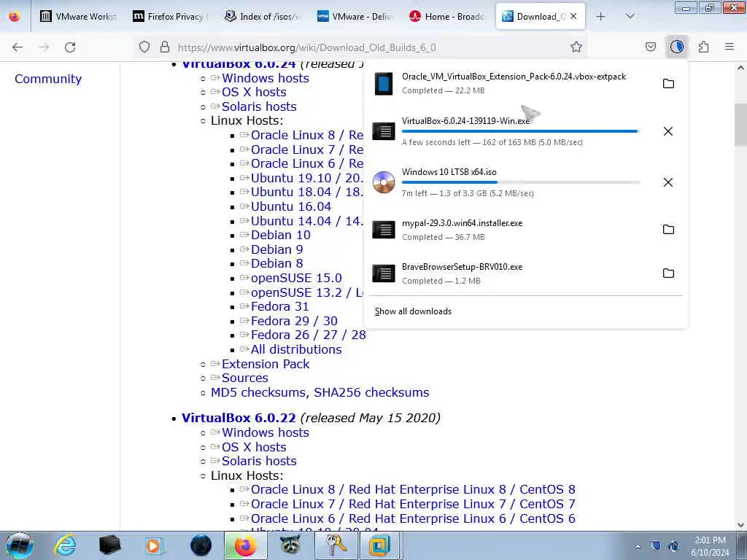Screen dimensions: 747x560
Task: Open All distributions link under 6.0.24
Action: pos(296,349)
